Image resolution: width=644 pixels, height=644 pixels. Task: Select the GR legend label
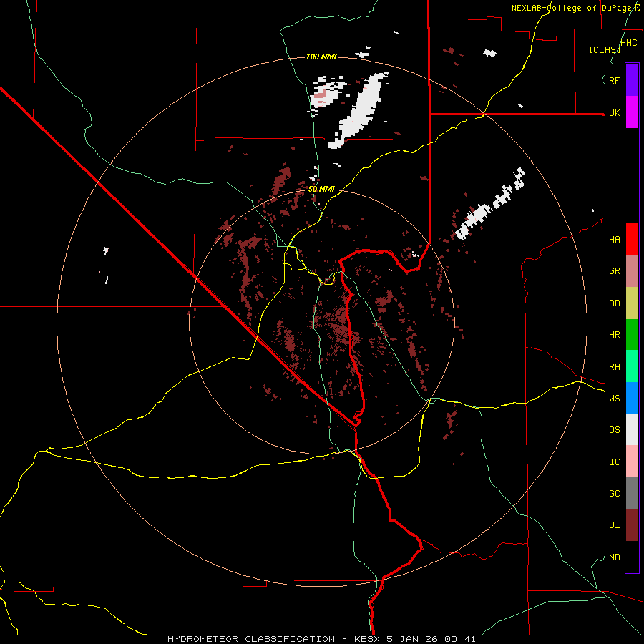click(614, 271)
